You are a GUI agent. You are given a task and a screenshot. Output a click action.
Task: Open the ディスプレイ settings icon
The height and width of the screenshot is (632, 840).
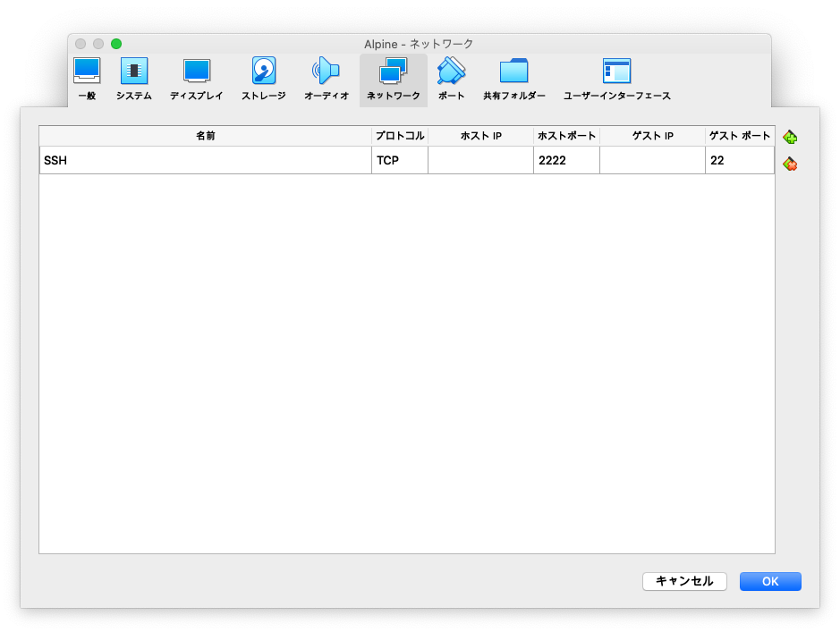196,80
